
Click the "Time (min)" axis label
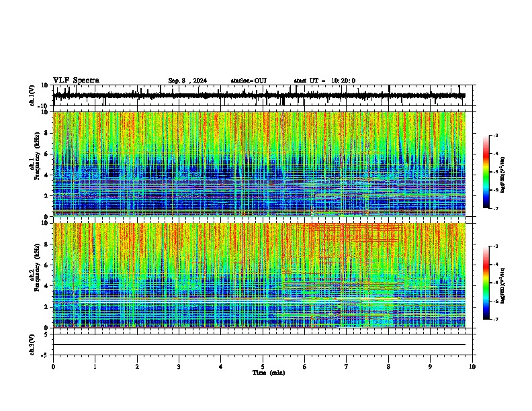point(269,373)
